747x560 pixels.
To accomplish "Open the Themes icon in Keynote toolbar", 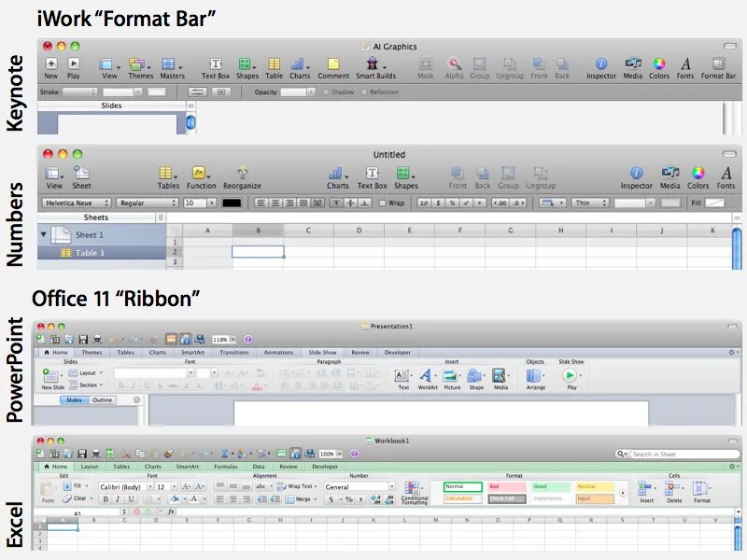I will point(136,63).
